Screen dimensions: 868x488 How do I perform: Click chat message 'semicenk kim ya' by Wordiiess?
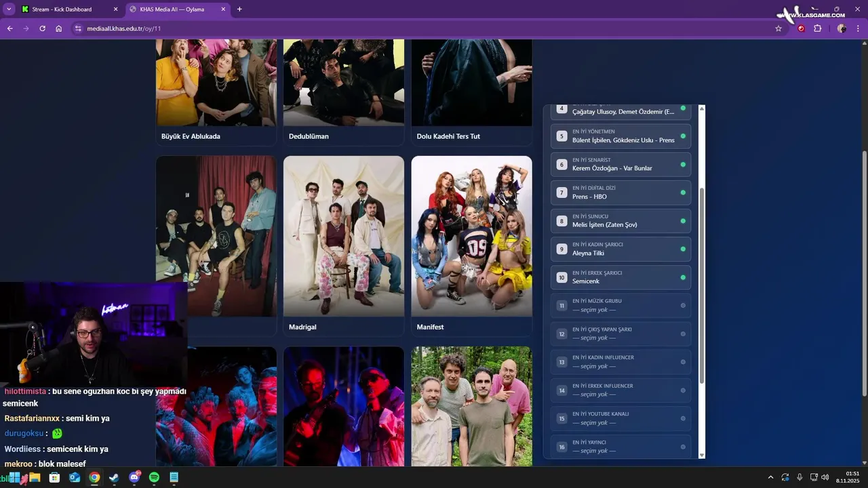coord(77,449)
